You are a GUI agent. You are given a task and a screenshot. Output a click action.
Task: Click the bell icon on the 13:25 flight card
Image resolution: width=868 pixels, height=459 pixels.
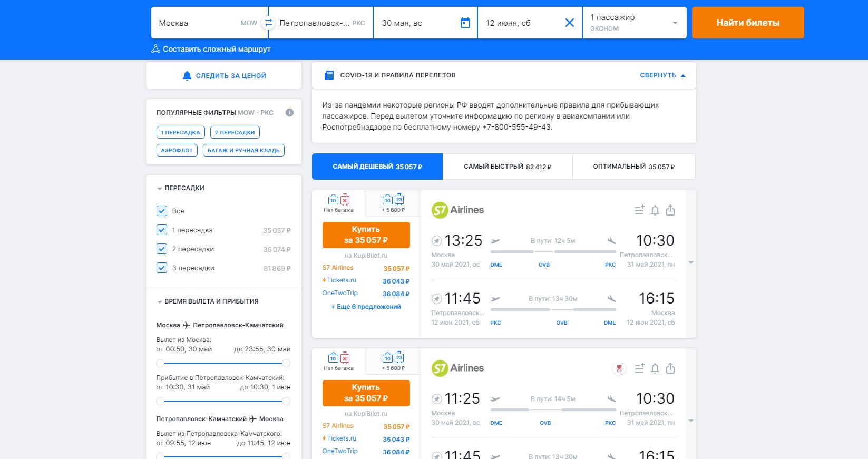click(x=655, y=210)
